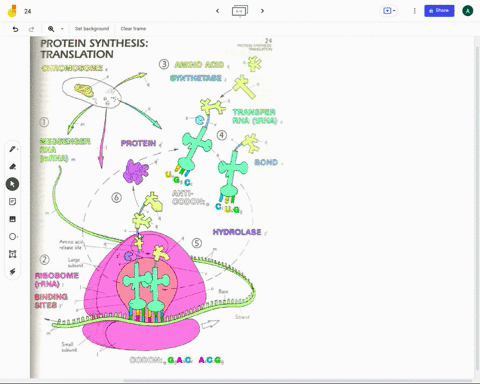Open the Jamboard home logo

(x=12, y=11)
